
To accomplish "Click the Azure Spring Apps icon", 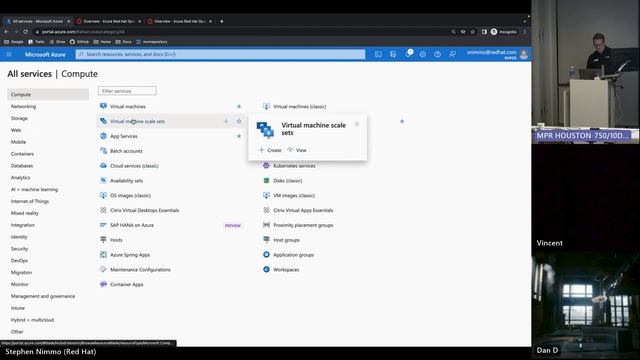I will click(x=103, y=255).
